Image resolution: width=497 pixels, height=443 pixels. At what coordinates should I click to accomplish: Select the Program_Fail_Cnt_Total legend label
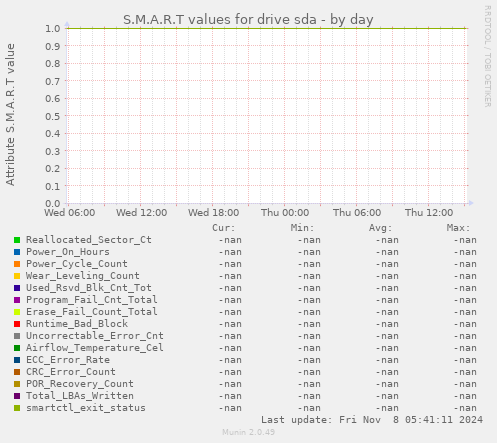[92, 300]
